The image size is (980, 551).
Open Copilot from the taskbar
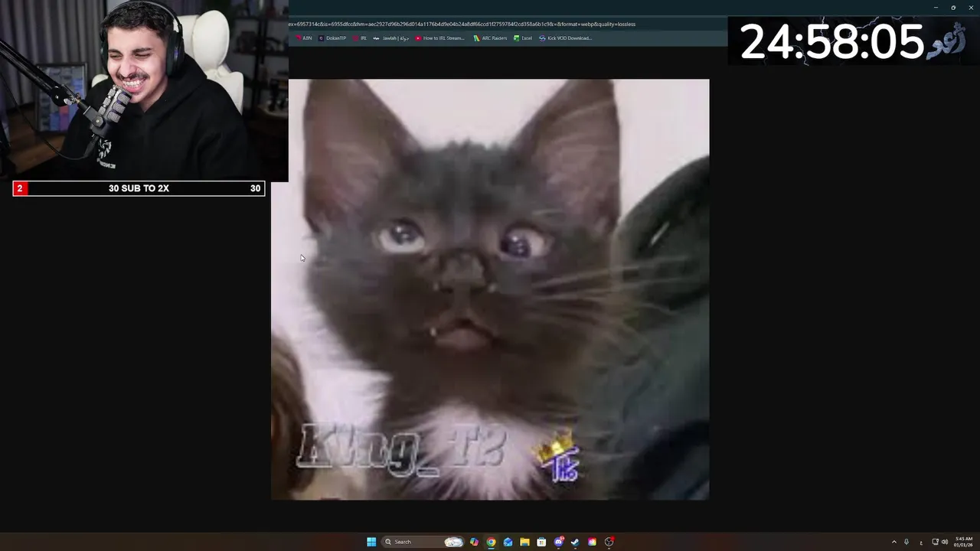point(474,542)
